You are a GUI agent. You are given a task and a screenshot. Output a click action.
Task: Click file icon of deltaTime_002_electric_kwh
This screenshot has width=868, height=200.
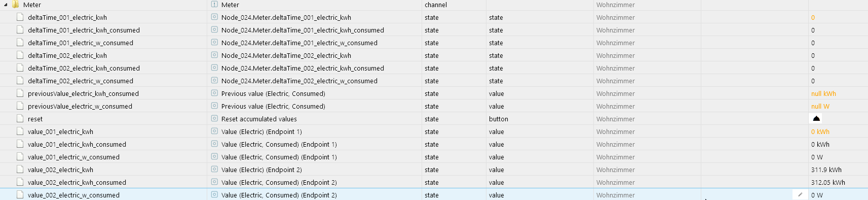tap(20, 55)
